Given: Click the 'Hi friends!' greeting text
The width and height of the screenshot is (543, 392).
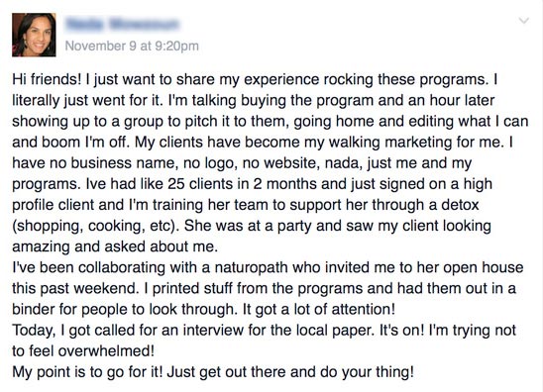Looking at the screenshot, I should click(x=47, y=79).
